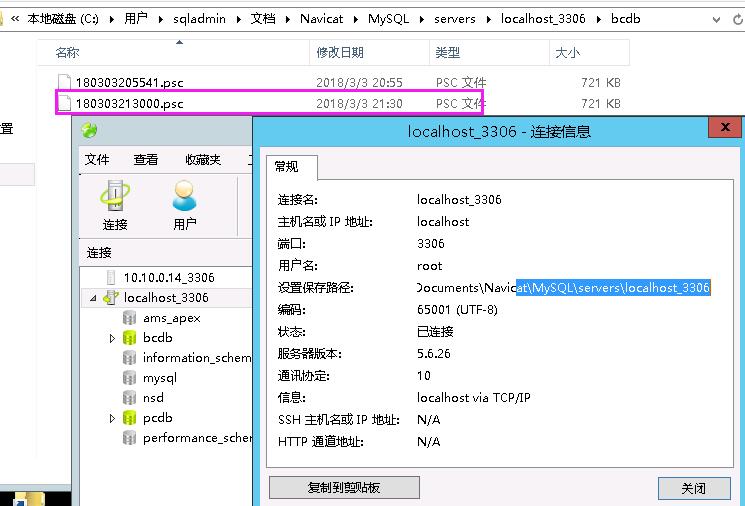This screenshot has height=506, width=745.
Task: Open the address bar history dropdown
Action: 716,19
